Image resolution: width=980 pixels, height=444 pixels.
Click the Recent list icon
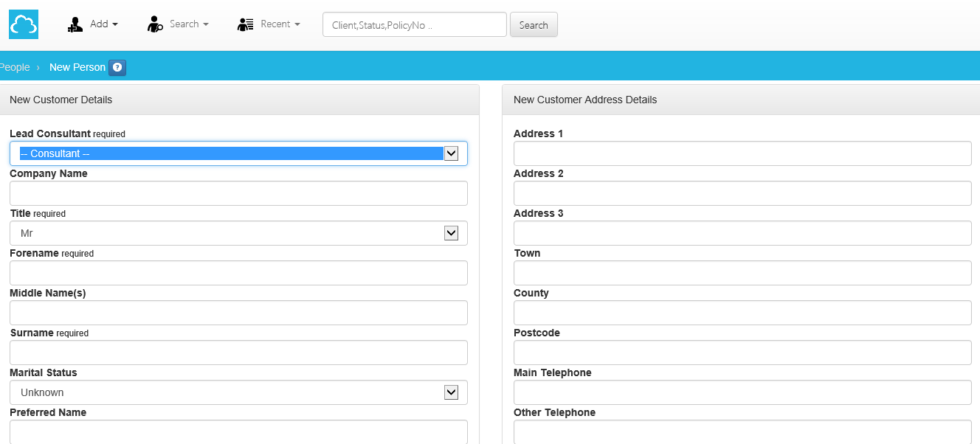[x=246, y=24]
